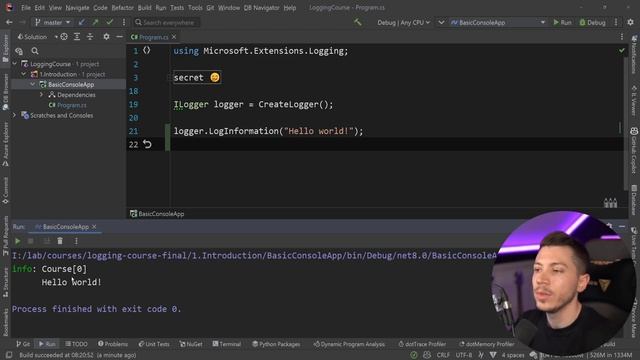Go back with the navigation arrow
The image size is (640, 360).
9,22
